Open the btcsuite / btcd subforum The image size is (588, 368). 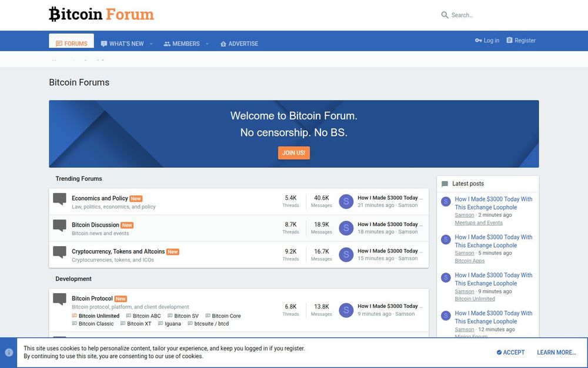[x=212, y=324]
